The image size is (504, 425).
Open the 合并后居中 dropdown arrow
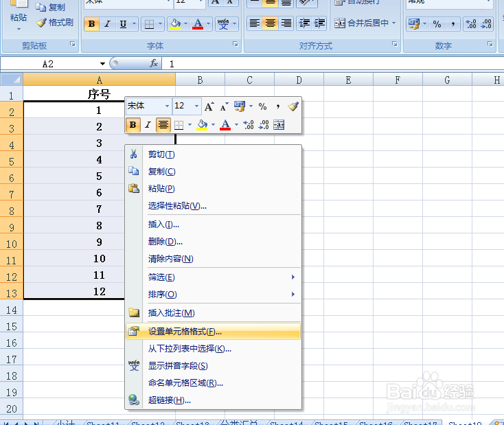pos(393,23)
